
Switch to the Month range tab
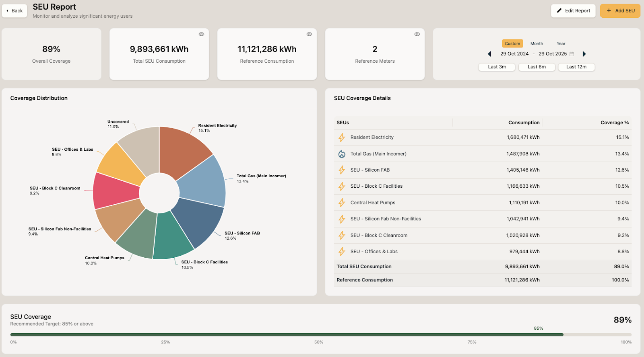coord(537,43)
